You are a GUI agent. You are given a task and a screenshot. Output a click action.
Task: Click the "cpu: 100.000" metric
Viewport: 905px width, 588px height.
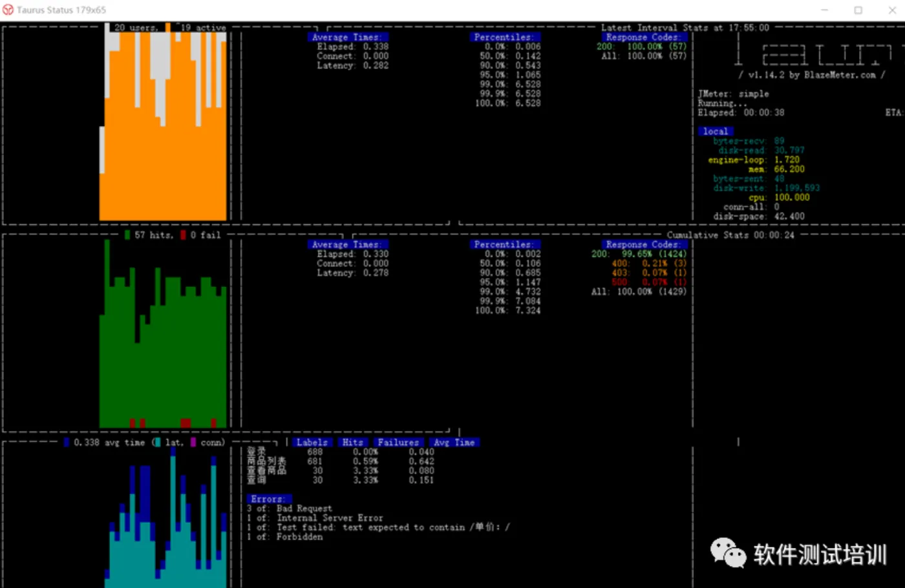pyautogui.click(x=779, y=197)
